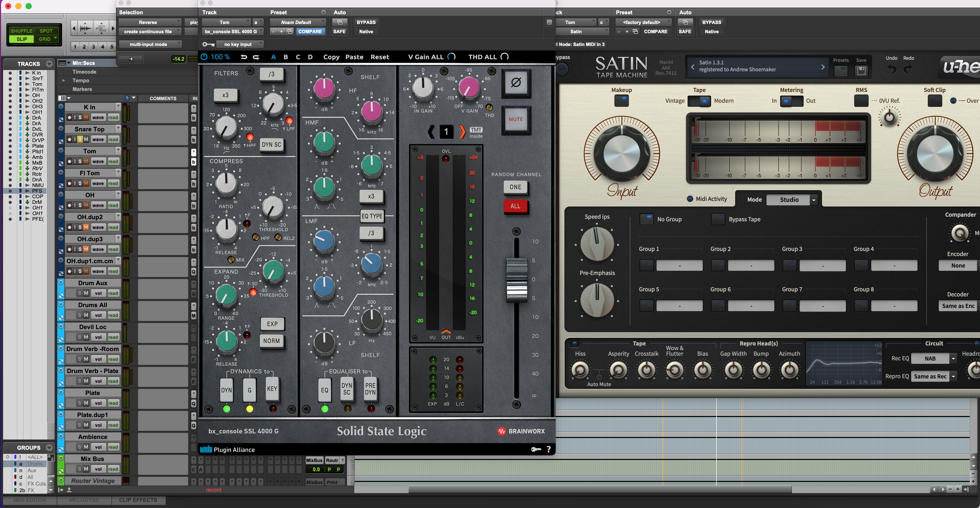Open the MELODYNE tab
980x508 pixels.
[x=84, y=500]
